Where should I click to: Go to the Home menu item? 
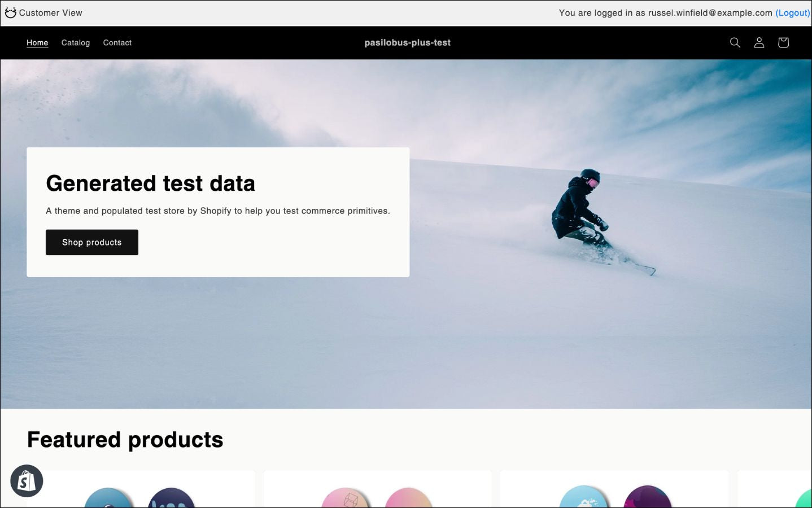click(x=37, y=42)
